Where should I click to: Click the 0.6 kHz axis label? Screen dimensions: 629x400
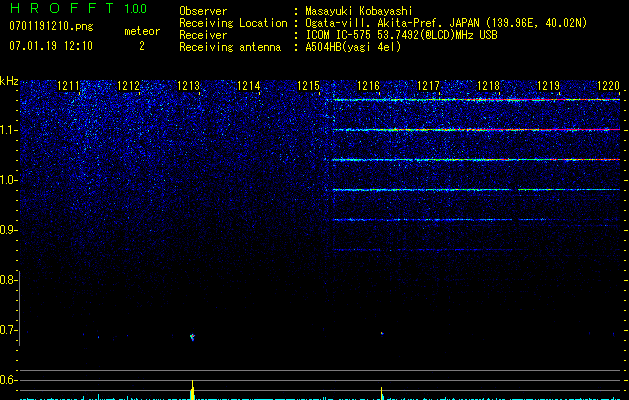8,380
